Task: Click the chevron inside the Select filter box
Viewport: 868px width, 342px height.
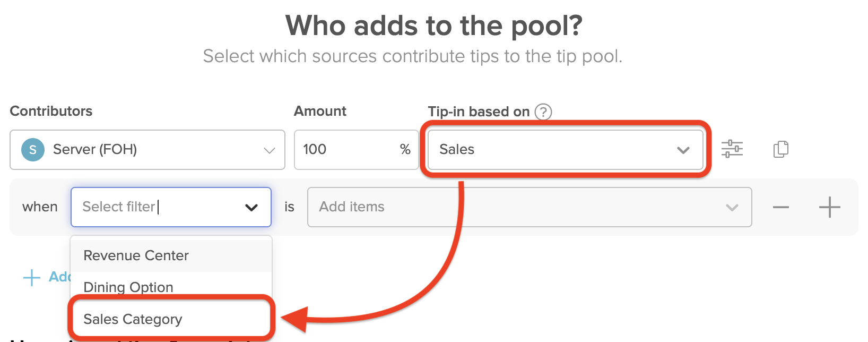Action: click(x=251, y=207)
